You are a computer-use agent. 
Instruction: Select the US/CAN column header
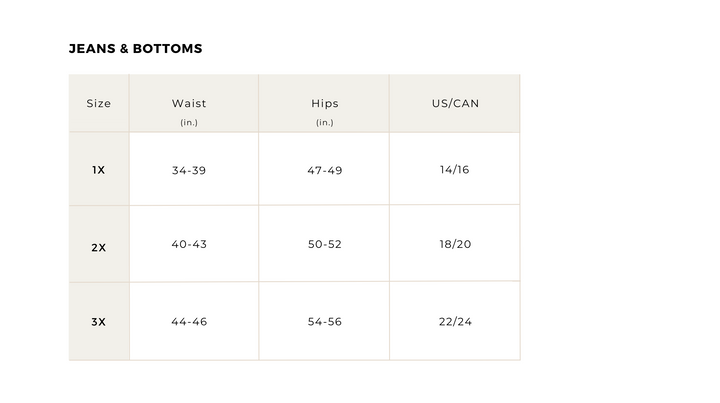pos(455,104)
